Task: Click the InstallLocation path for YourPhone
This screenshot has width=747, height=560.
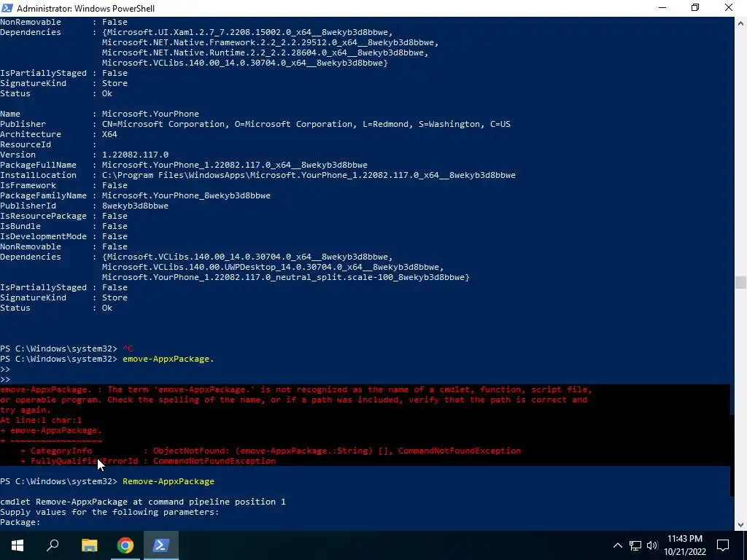Action: click(309, 175)
